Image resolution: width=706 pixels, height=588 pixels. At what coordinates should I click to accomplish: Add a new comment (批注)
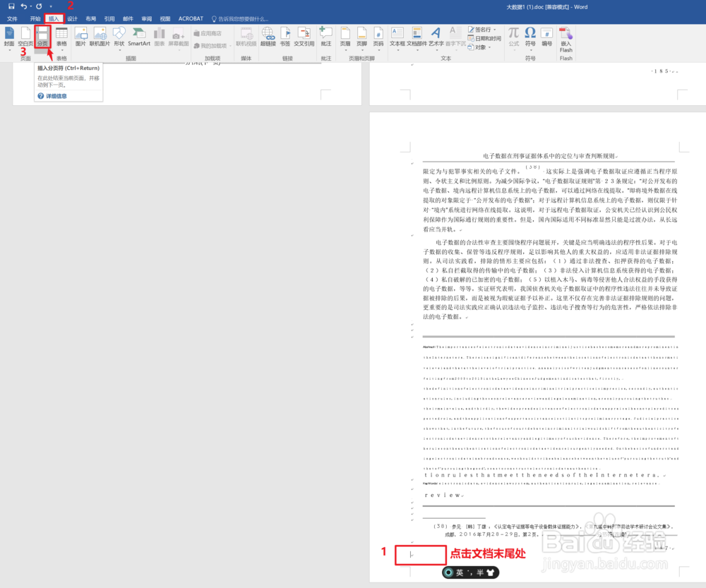(326, 36)
